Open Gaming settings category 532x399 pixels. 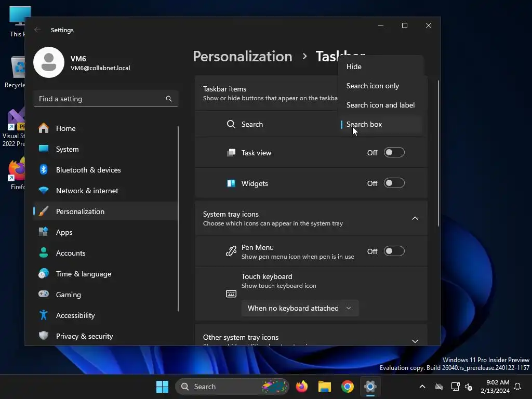pos(105,295)
